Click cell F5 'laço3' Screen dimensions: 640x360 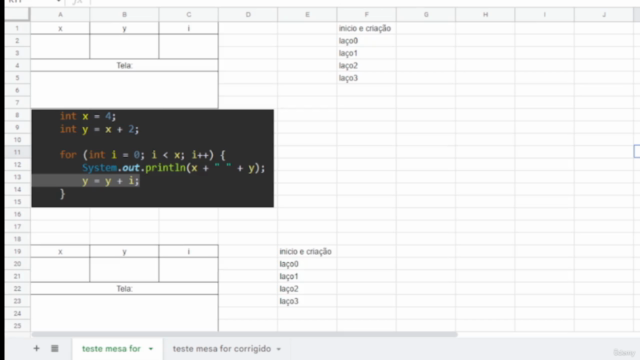click(367, 78)
